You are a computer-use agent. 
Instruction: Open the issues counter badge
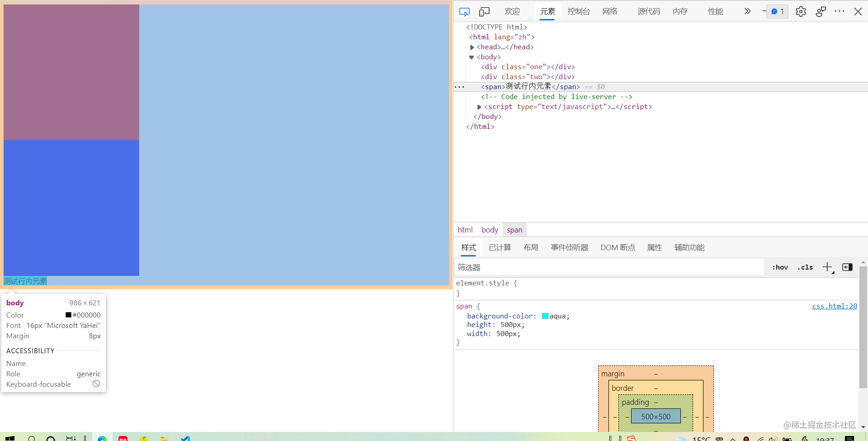(x=778, y=11)
